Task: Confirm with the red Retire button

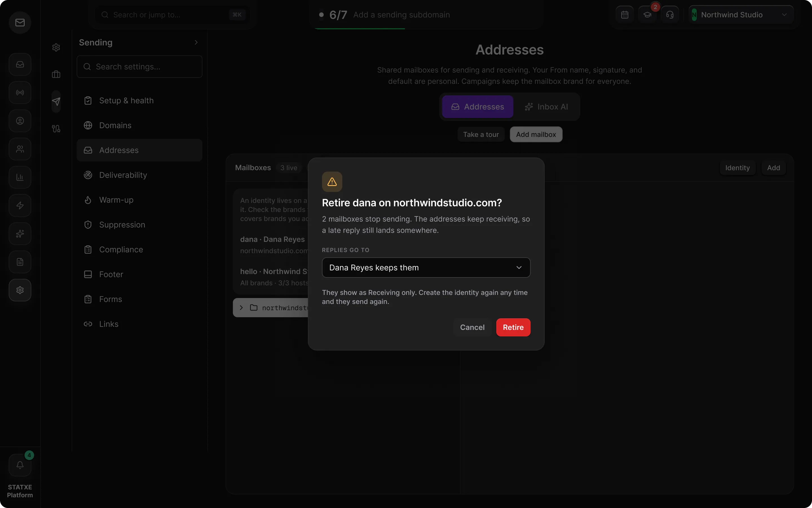Action: point(513,327)
